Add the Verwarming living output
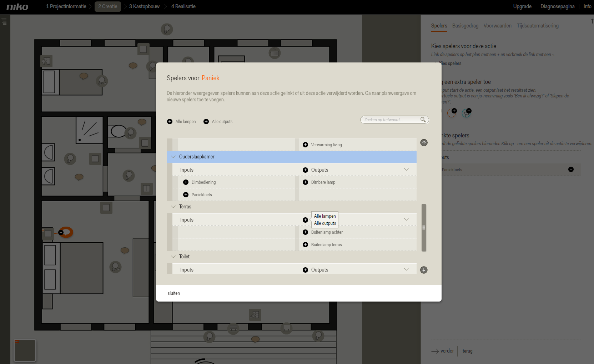 coord(305,145)
